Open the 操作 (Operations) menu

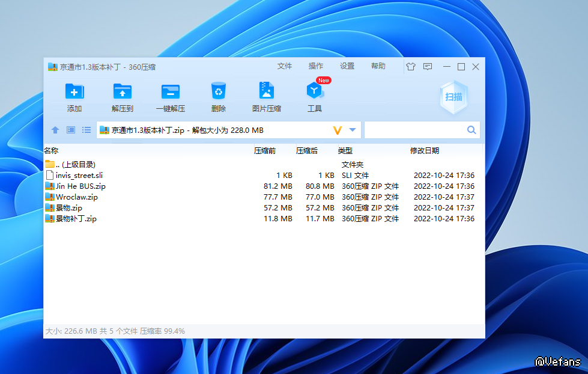point(316,66)
